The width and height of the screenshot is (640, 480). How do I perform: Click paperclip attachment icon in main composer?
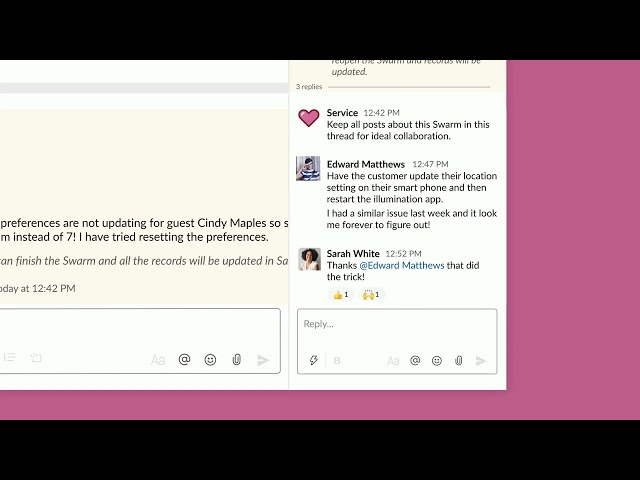(237, 360)
